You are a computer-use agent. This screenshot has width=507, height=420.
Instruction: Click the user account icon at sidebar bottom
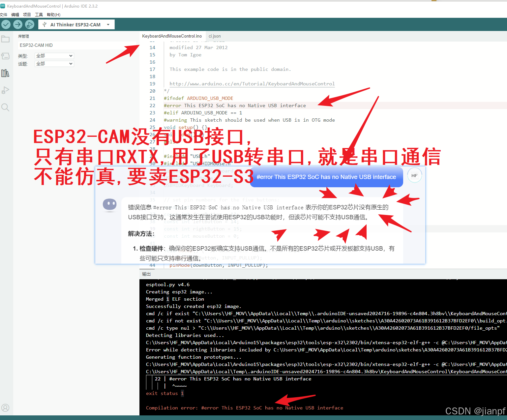5,408
